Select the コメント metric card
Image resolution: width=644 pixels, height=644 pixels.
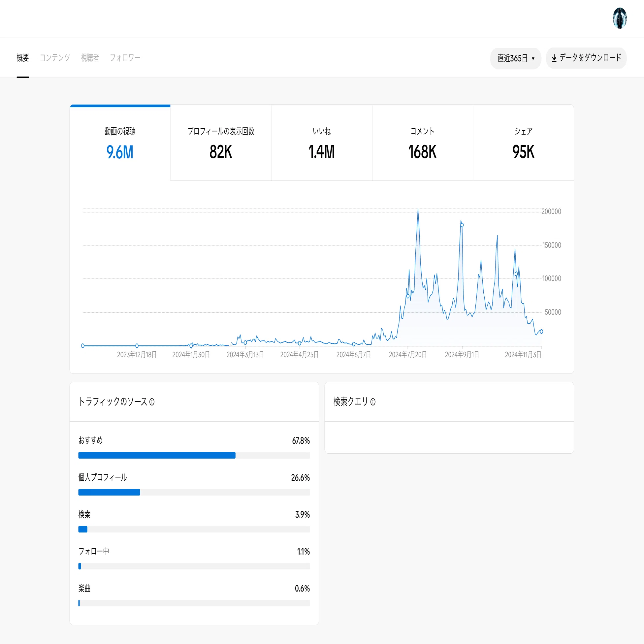[x=422, y=143]
